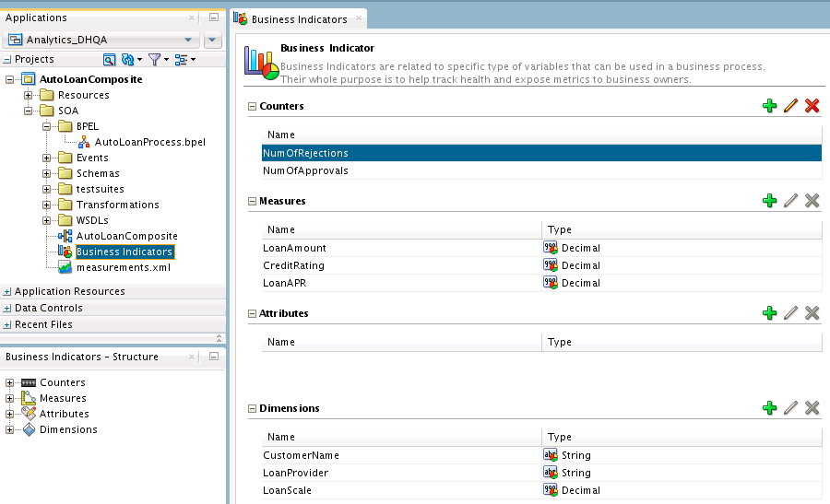Click the Attributes delete X icon
Screen dimensions: 830x504
[x=812, y=313]
